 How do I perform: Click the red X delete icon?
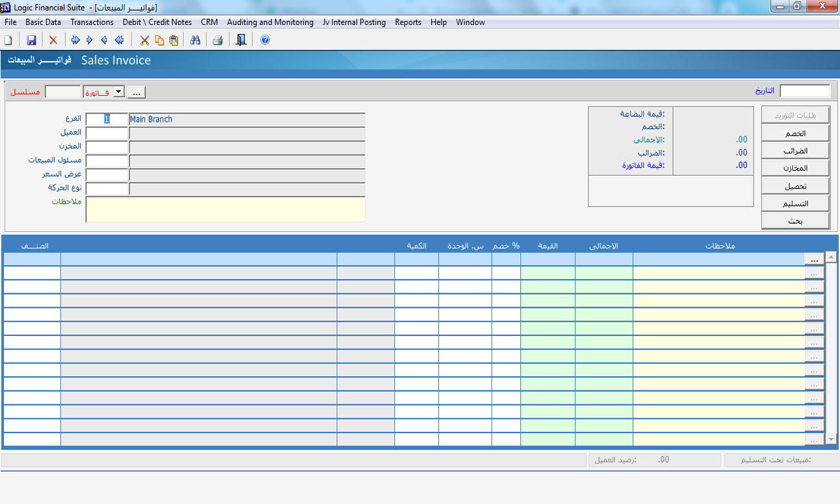coord(53,41)
